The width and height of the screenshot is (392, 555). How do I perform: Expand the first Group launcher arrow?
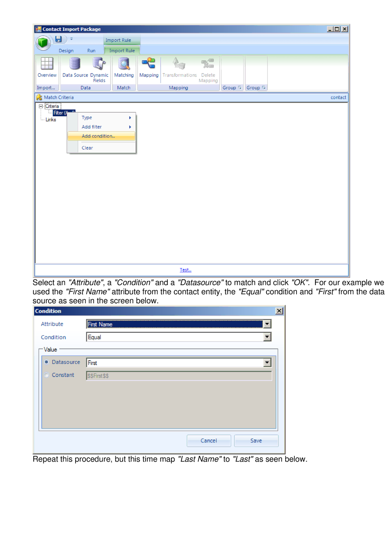coord(240,88)
